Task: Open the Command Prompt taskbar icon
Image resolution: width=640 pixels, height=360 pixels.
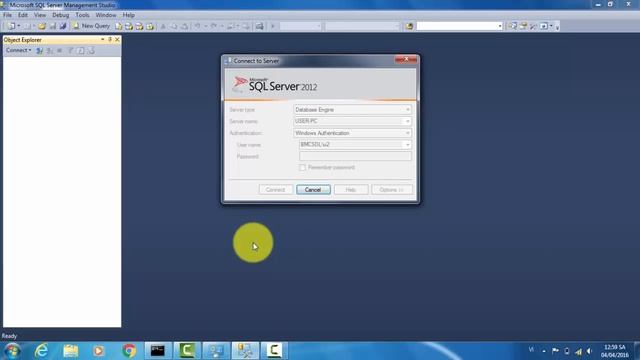Action: [158, 351]
